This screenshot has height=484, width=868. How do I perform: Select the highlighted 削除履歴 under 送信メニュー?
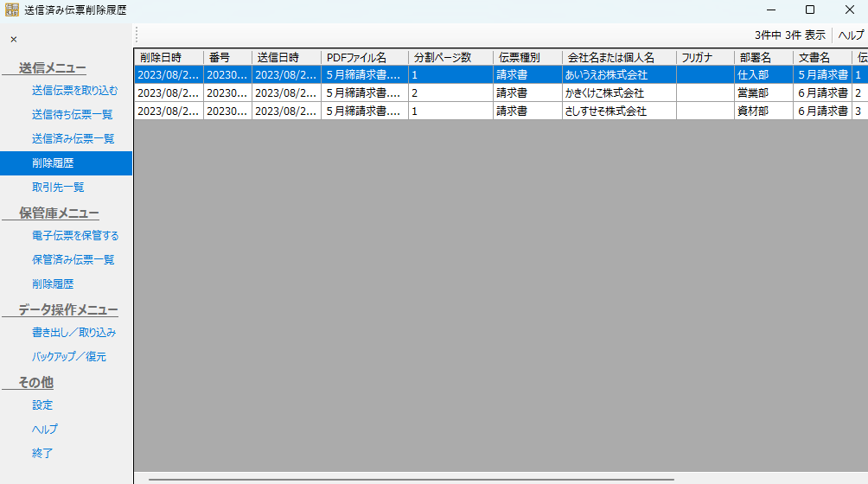(x=53, y=162)
